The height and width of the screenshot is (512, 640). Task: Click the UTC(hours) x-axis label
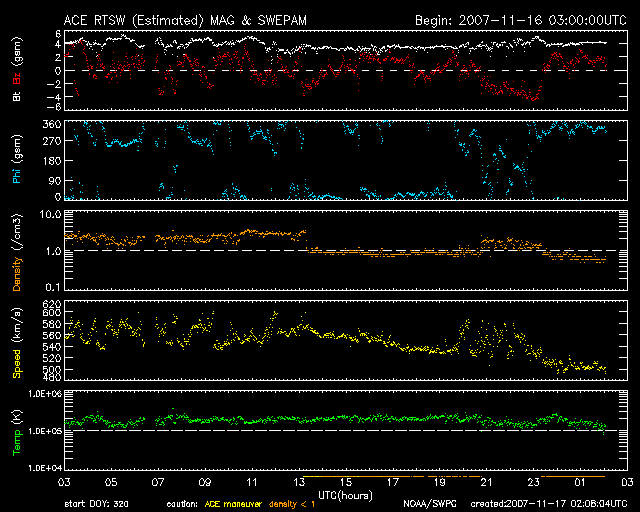345,495
